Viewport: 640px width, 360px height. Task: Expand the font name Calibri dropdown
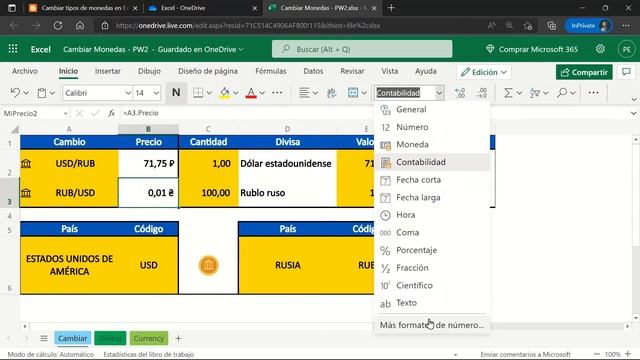pyautogui.click(x=128, y=93)
